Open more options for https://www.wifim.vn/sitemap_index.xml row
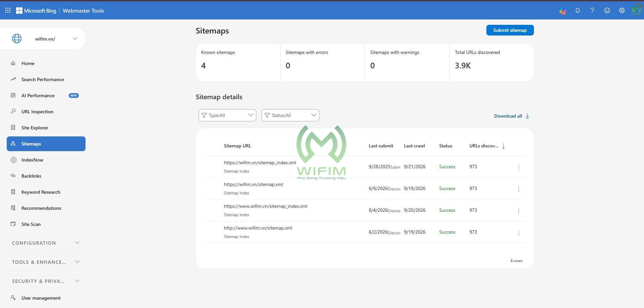 519,211
